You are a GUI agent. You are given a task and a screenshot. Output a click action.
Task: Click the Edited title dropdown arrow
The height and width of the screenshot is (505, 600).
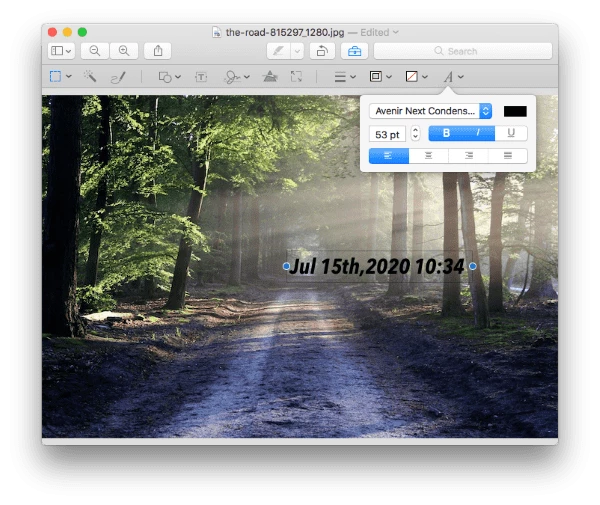point(396,32)
